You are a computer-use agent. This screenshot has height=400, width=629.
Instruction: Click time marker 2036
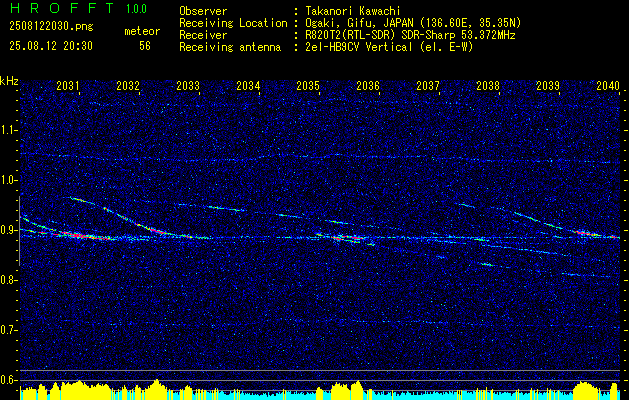pyautogui.click(x=368, y=85)
